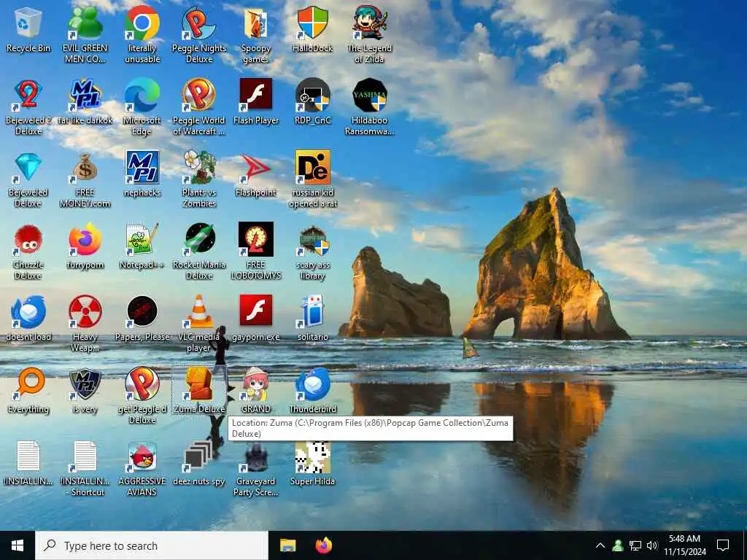Image resolution: width=747 pixels, height=560 pixels.
Task: Click the 'fat like darkok' MPI icon
Action: [85, 102]
